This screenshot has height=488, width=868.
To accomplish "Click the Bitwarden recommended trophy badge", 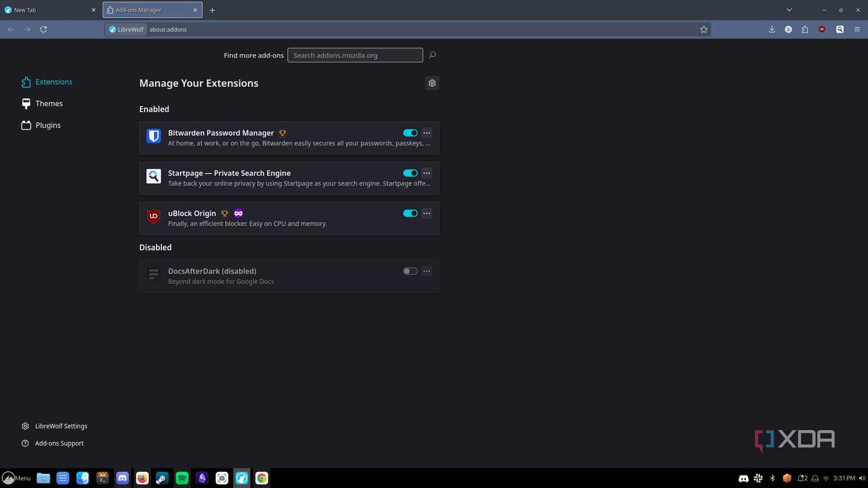I will 282,133.
